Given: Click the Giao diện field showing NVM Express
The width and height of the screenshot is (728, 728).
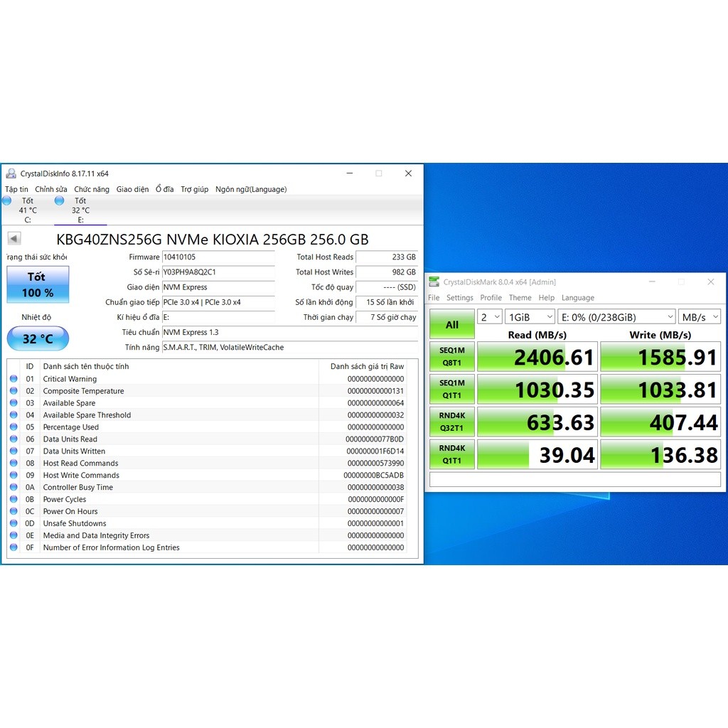Looking at the screenshot, I should click(218, 287).
